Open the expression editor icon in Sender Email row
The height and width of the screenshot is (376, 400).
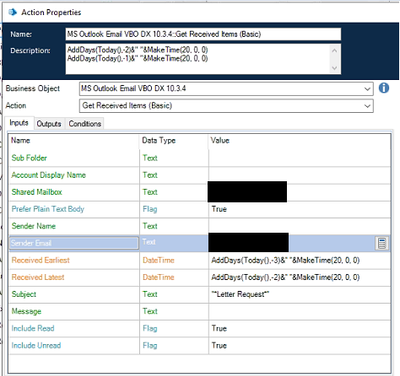coord(382,243)
